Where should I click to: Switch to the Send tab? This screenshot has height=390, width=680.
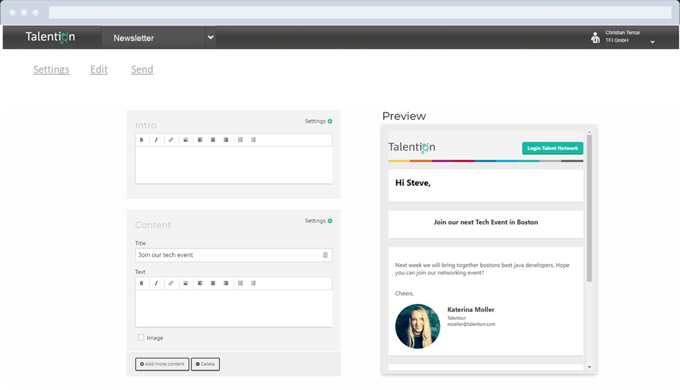(x=142, y=69)
